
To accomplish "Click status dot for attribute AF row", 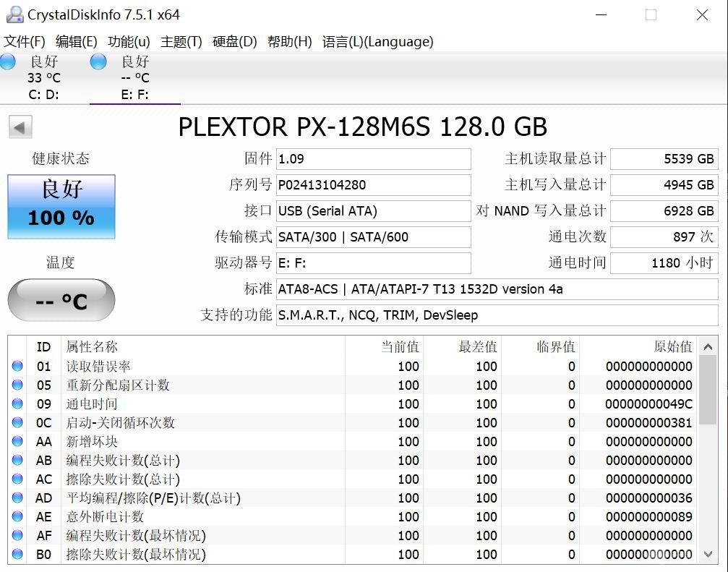I will (17, 535).
